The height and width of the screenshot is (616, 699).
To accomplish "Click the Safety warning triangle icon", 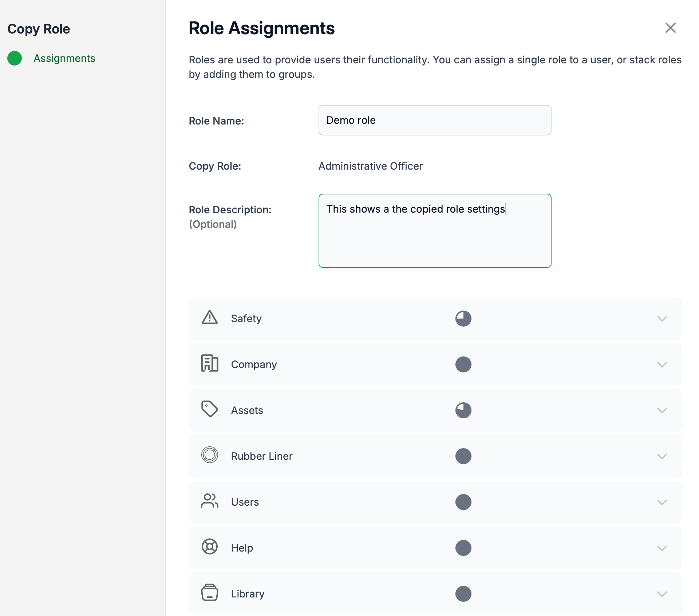I will point(209,317).
